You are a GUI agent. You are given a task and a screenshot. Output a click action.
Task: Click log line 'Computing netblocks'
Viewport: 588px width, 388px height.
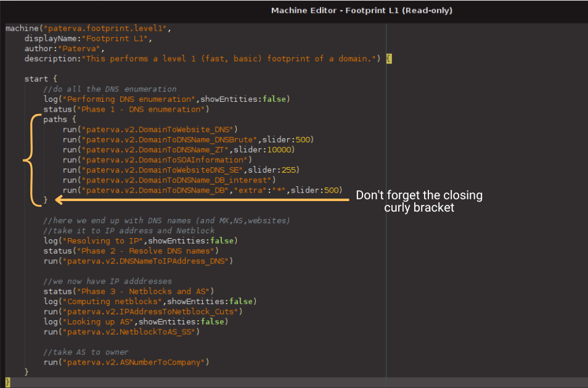click(x=150, y=302)
